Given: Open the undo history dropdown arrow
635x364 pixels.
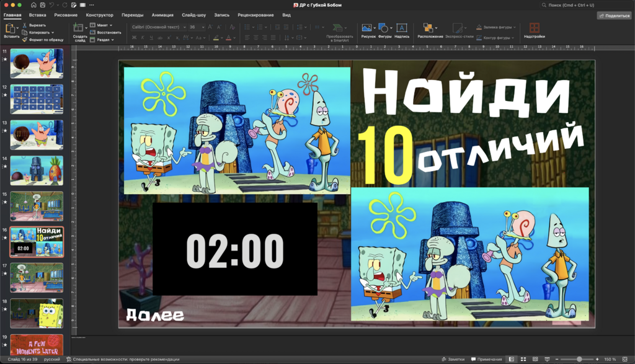Looking at the screenshot, I should pyautogui.click(x=57, y=5).
